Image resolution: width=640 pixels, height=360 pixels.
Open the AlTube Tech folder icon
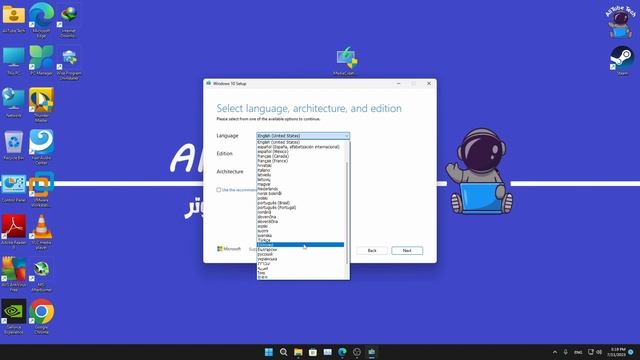point(13,18)
